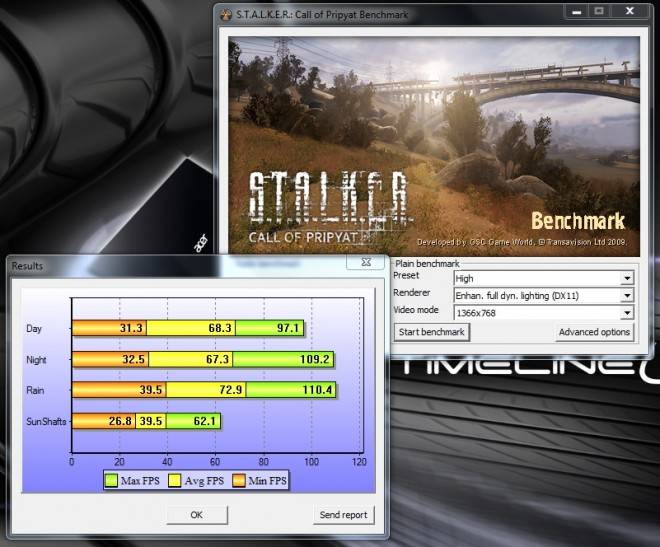Viewport: 660px width, 547px height.
Task: Click the Day max FPS value 97.1
Action: coord(287,328)
